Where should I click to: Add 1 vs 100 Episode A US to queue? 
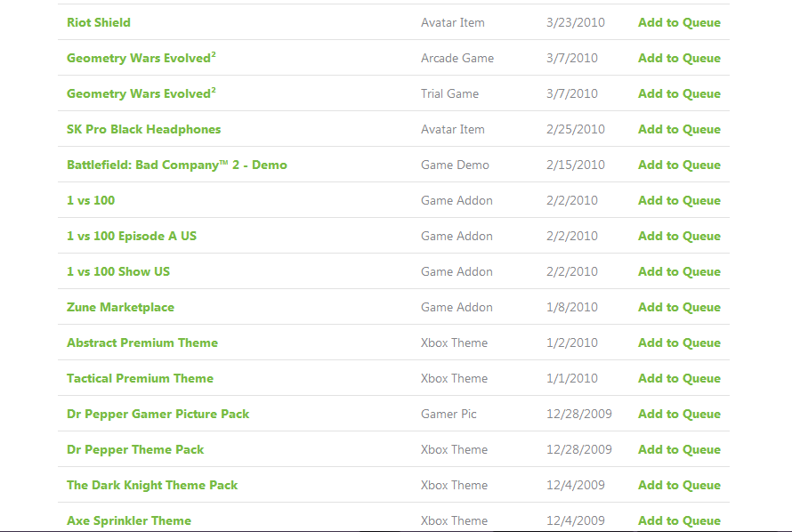pyautogui.click(x=679, y=237)
